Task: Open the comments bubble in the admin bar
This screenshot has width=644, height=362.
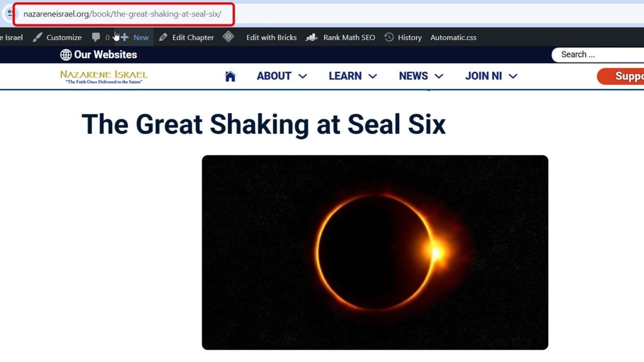Action: [96, 37]
